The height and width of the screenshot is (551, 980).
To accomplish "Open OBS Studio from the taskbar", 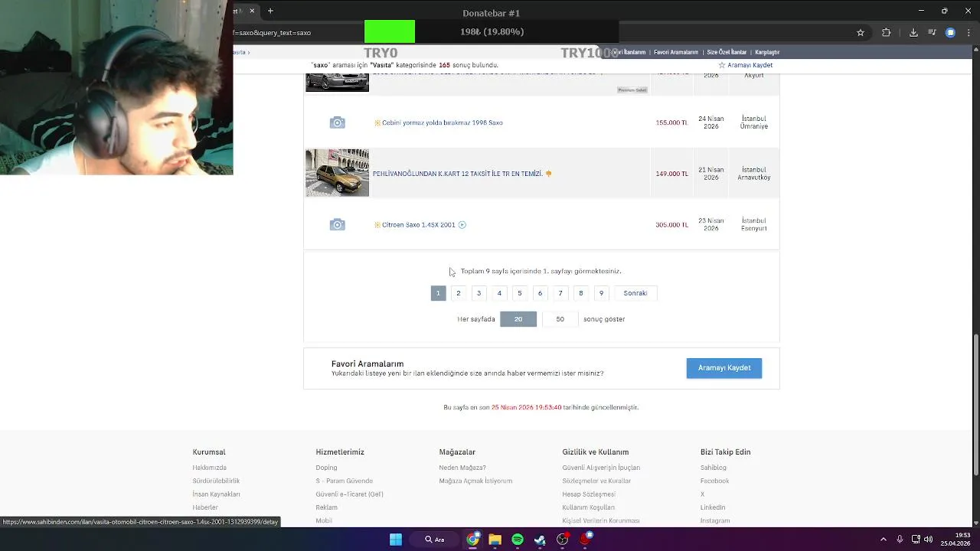I will tap(563, 540).
